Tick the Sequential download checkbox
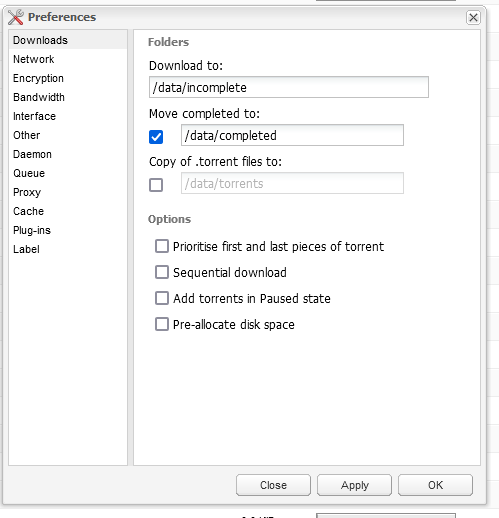 click(162, 272)
